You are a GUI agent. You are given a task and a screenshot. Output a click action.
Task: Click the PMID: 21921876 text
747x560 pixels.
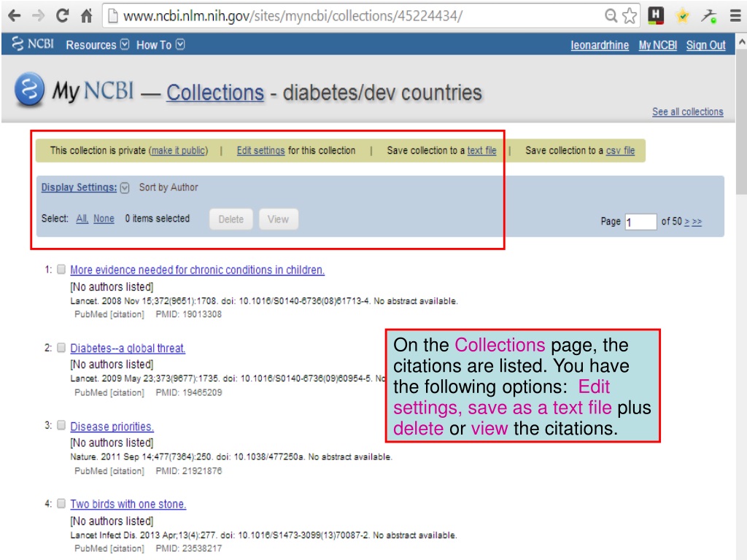point(189,470)
